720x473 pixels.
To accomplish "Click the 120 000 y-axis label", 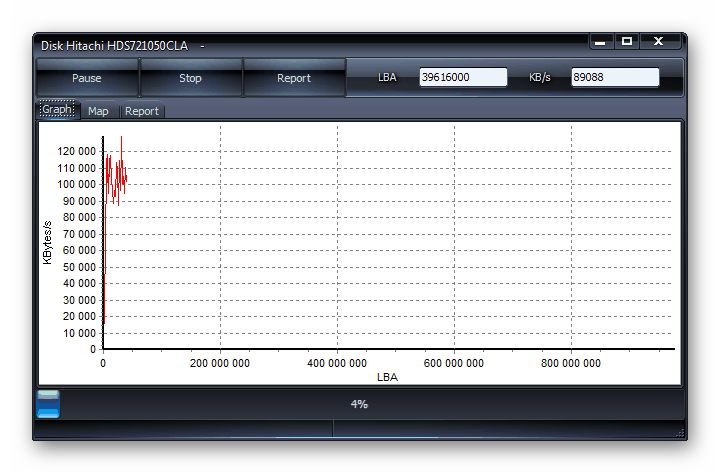I will click(76, 152).
